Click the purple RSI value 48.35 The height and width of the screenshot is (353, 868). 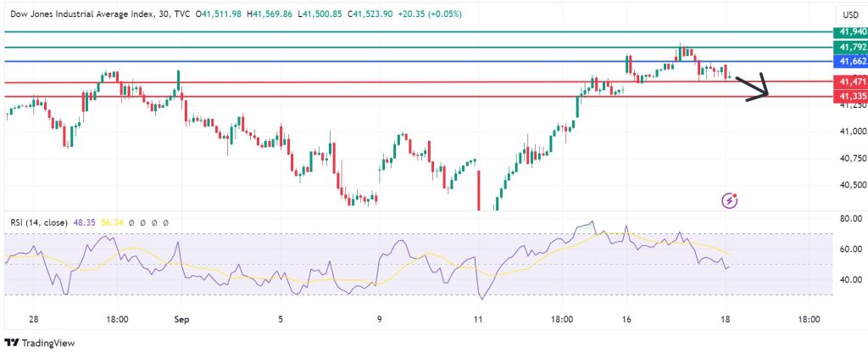point(83,222)
